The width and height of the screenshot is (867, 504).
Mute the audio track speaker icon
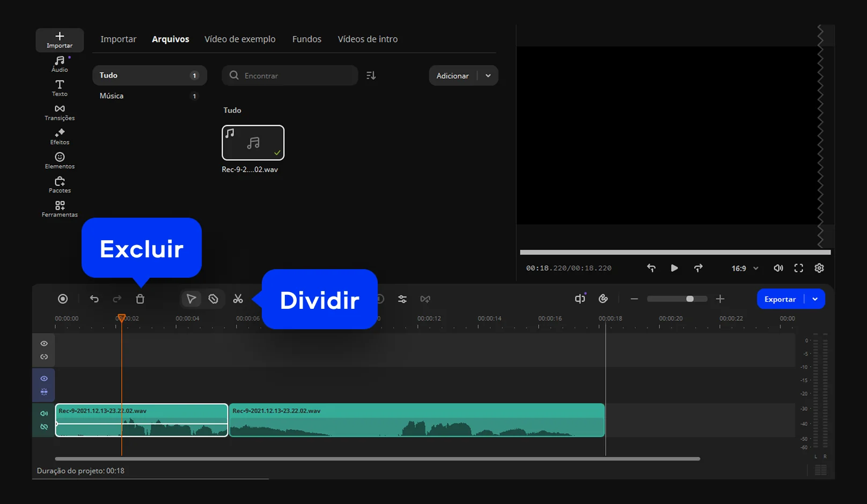pyautogui.click(x=44, y=413)
